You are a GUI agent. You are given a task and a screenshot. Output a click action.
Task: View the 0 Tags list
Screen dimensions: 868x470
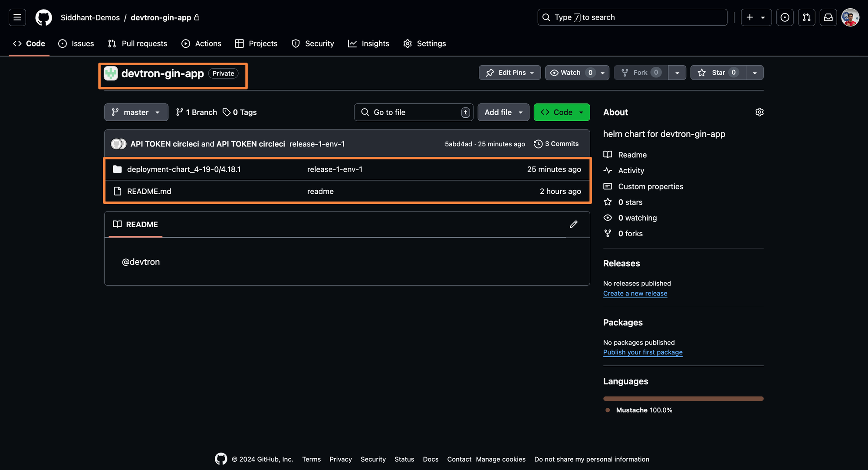pos(240,112)
